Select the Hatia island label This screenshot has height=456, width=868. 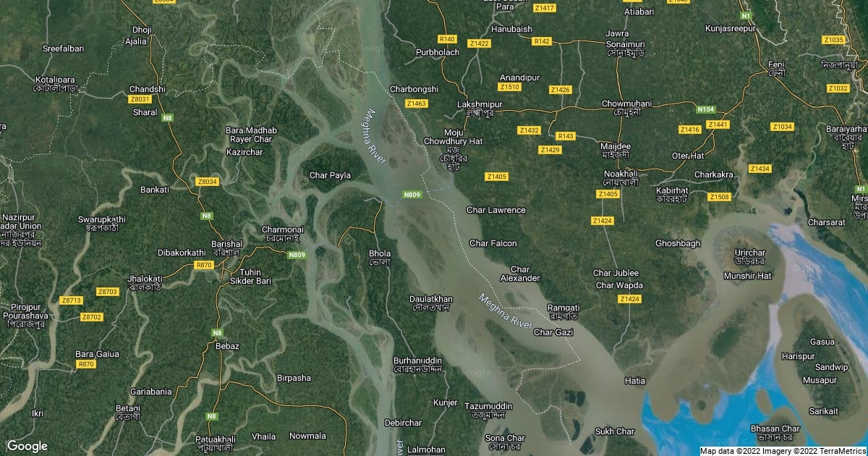point(635,380)
